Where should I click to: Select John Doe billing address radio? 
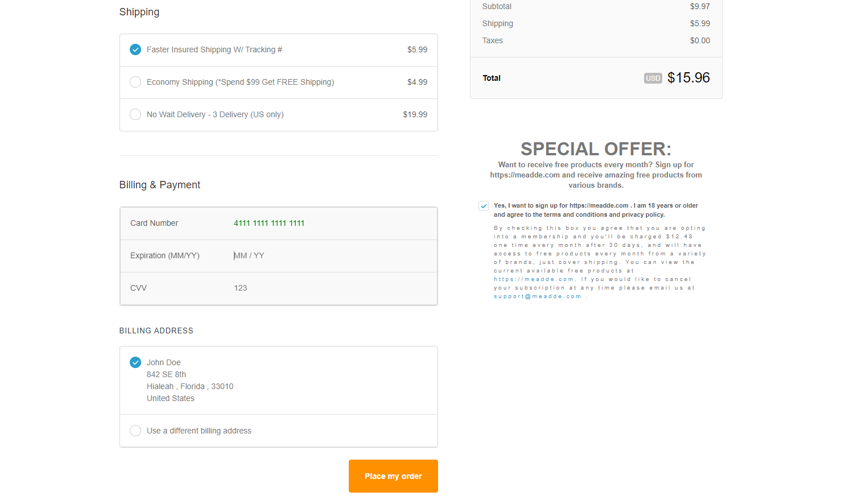tap(135, 362)
